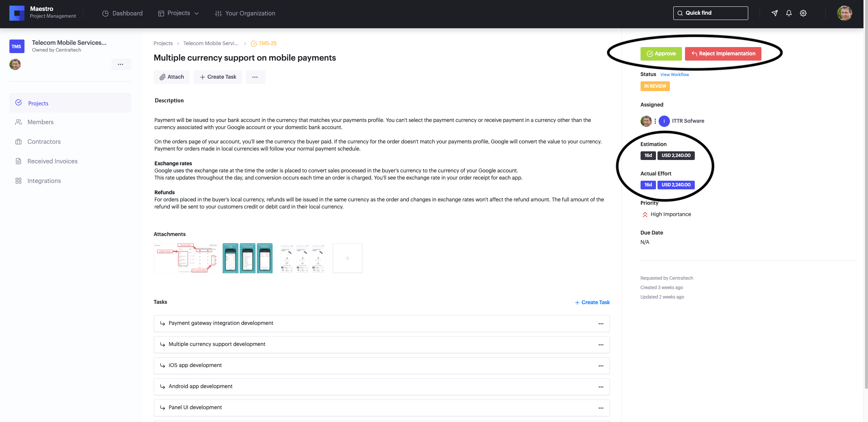Open options for Payment gateway integration task
The width and height of the screenshot is (868, 422).
click(601, 324)
